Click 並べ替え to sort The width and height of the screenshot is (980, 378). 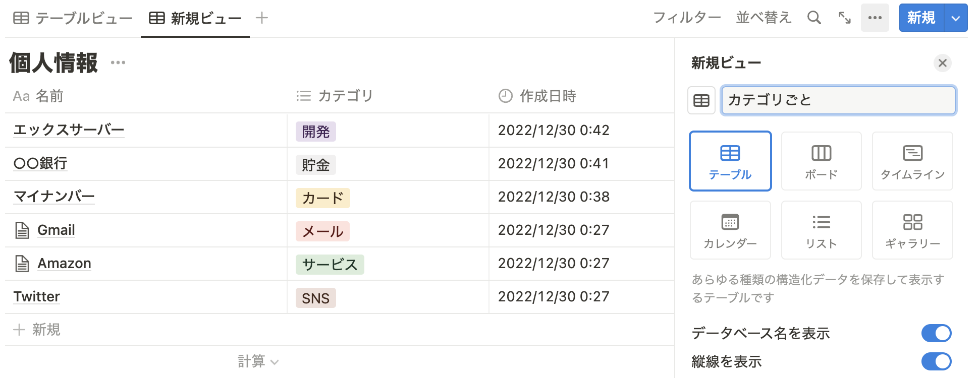tap(763, 18)
